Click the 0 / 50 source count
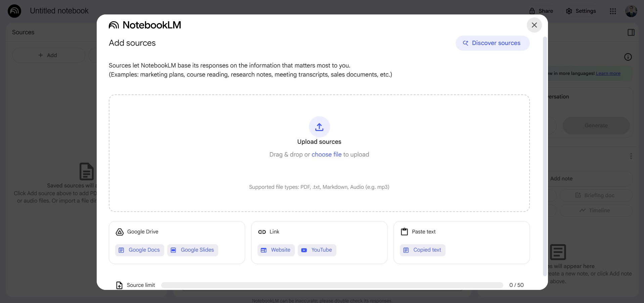 516,285
